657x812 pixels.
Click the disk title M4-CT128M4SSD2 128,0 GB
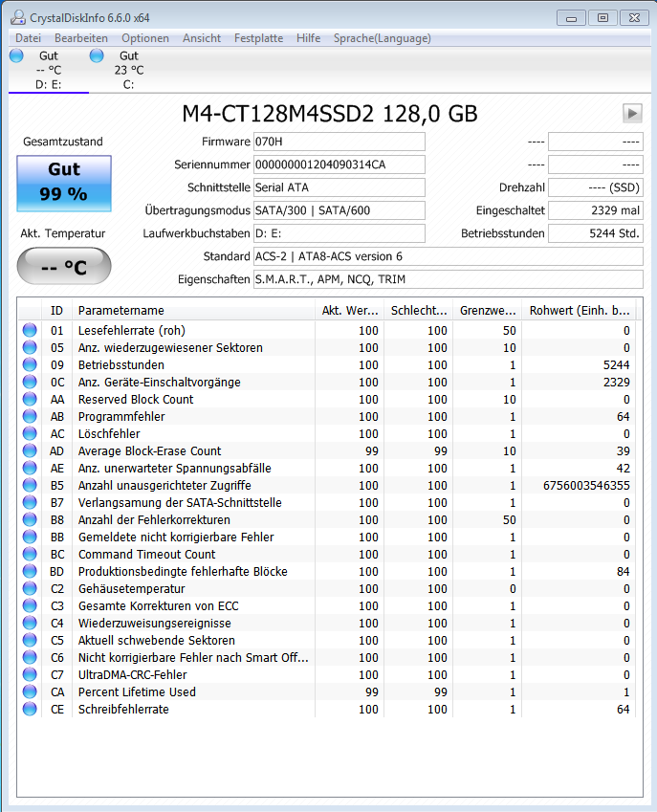(330, 114)
